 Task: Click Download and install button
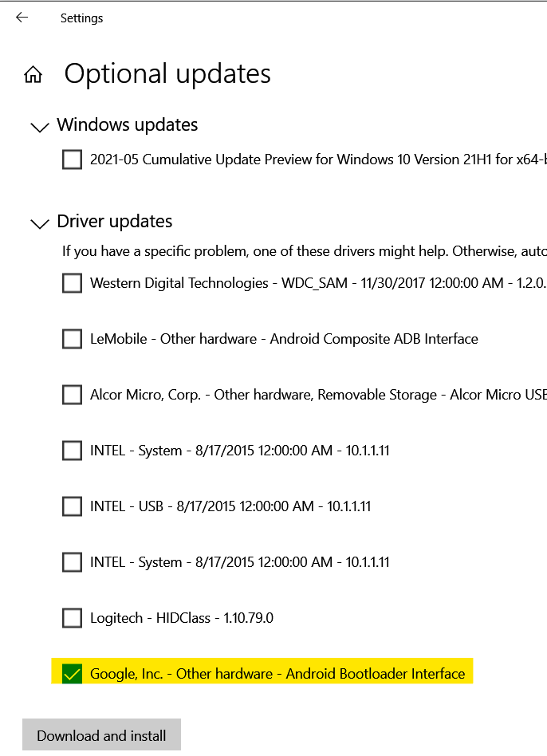click(101, 735)
